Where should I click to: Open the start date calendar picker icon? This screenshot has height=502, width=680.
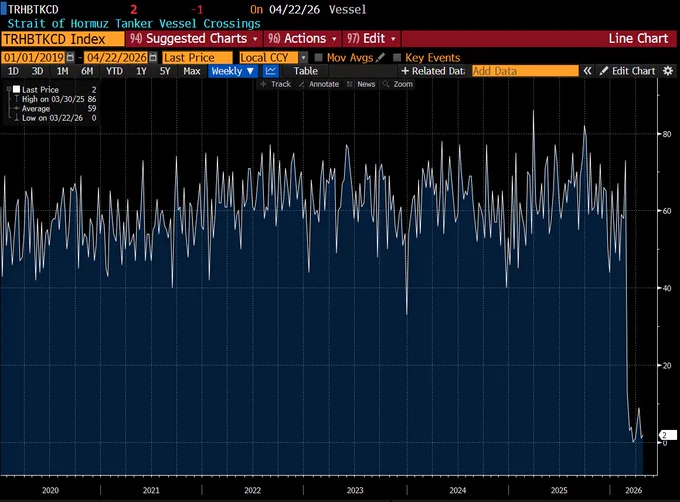tap(70, 57)
